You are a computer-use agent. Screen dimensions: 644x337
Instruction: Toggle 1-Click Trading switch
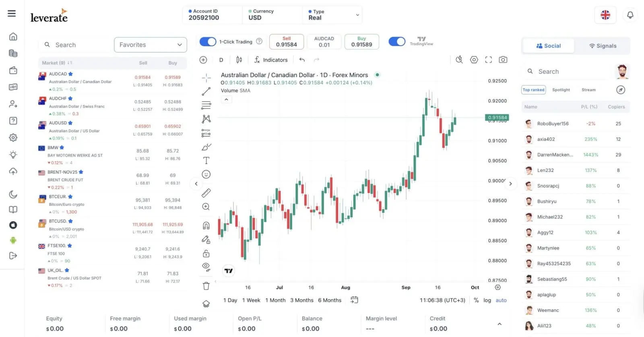[x=208, y=41]
